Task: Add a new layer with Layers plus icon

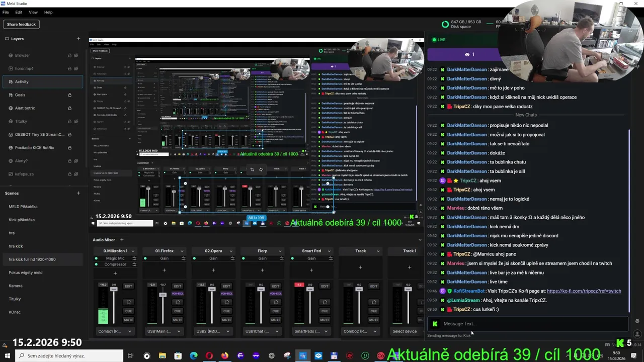Action: [78, 39]
